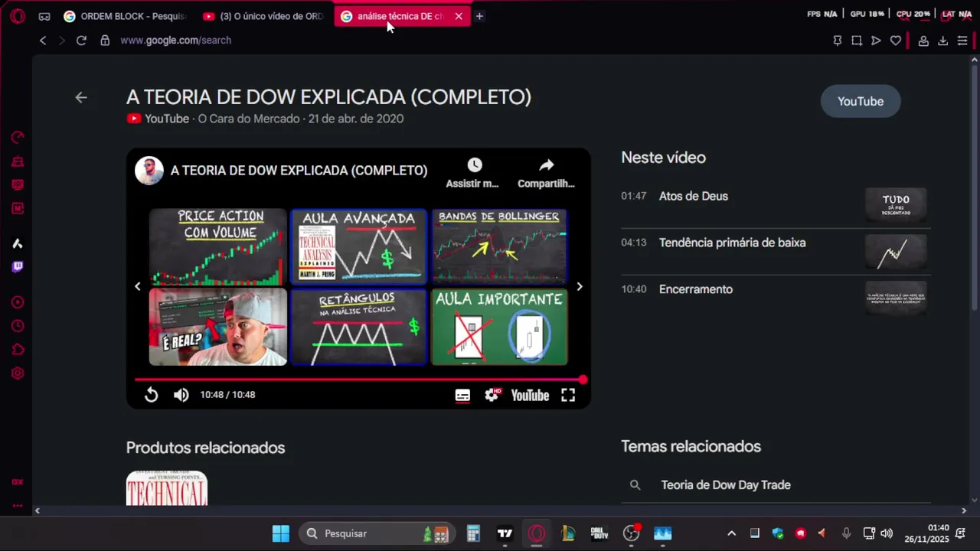Open a new browser tab
This screenshot has height=551, width=980.
click(x=479, y=16)
